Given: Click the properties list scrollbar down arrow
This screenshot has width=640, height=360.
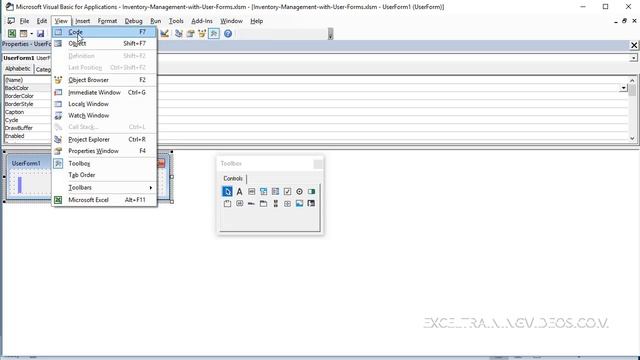Looking at the screenshot, I should pos(632,138).
